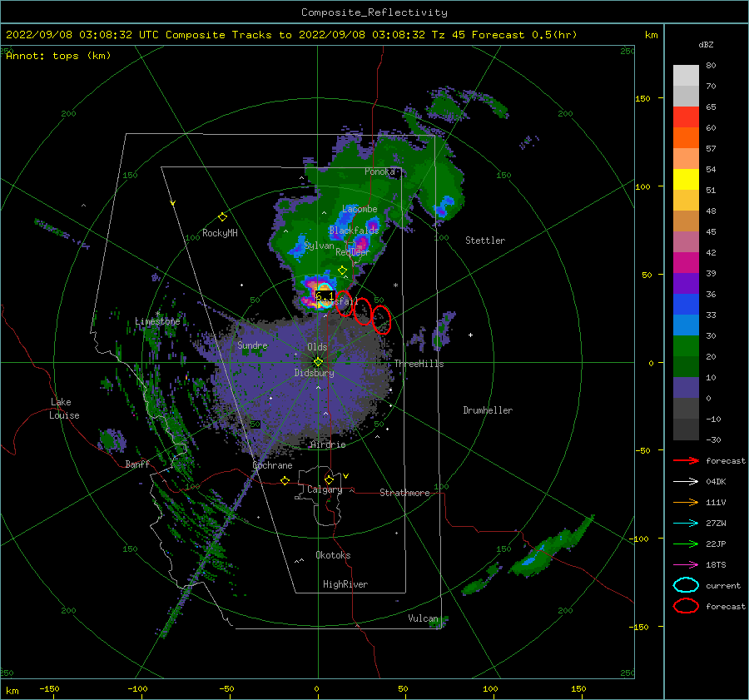The width and height of the screenshot is (749, 700).
Task: Click the Composite_Reflectivity title
Action: (x=374, y=12)
